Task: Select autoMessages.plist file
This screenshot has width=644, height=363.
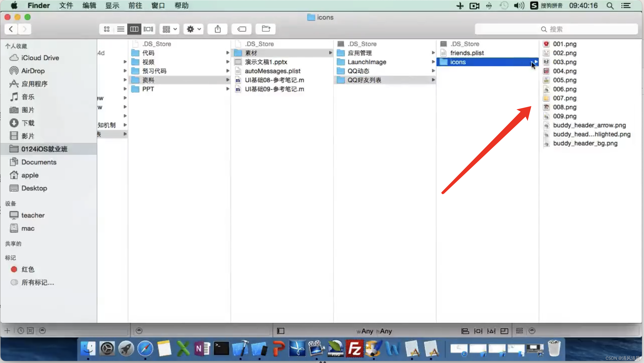Action: pyautogui.click(x=283, y=71)
